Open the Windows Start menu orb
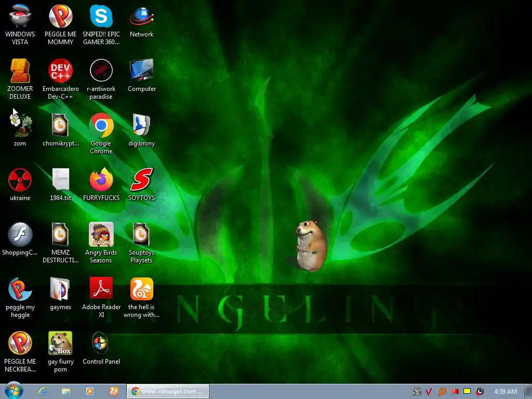Viewport: 532px width, 399px height. 14,391
